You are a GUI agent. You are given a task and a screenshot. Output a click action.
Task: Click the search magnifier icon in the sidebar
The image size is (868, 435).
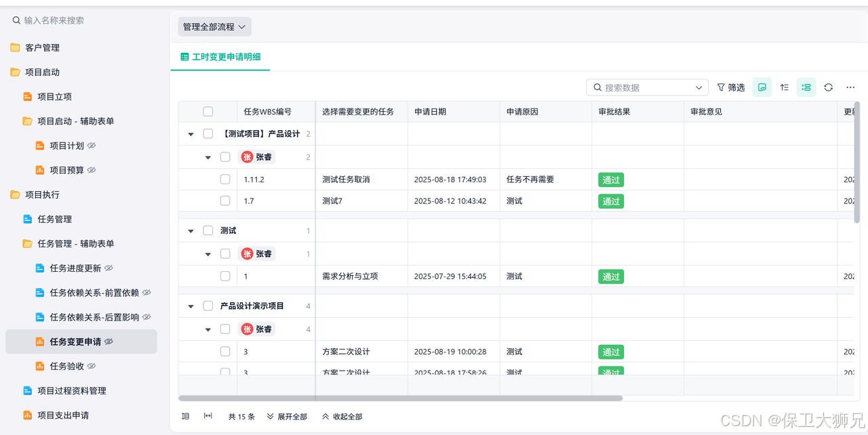pos(16,20)
